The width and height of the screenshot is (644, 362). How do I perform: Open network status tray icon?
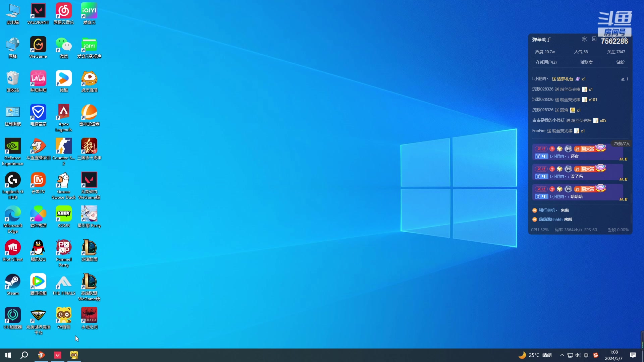click(x=570, y=355)
